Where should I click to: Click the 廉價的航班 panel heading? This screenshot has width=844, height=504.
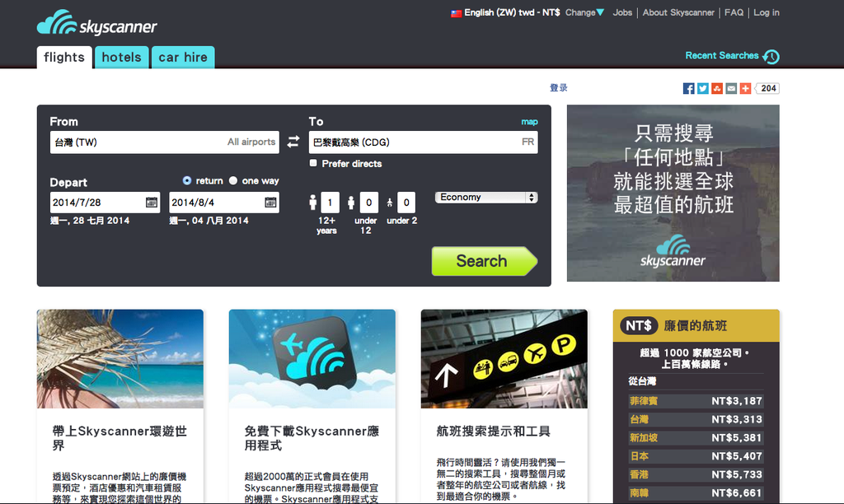[696, 325]
